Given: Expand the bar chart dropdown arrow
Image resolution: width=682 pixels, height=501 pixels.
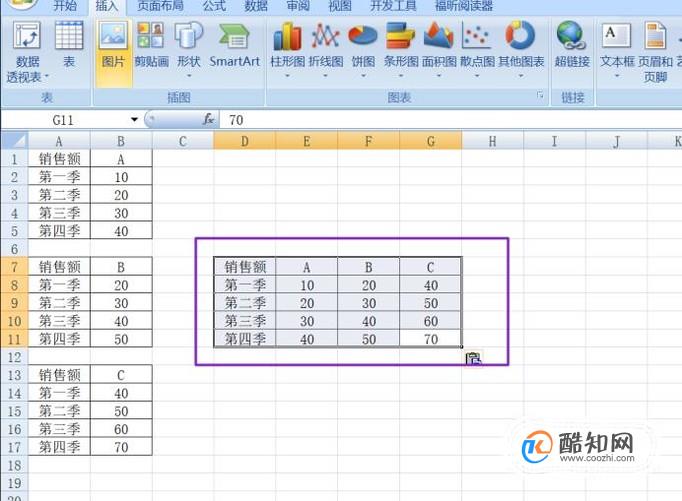Looking at the screenshot, I should (x=401, y=76).
